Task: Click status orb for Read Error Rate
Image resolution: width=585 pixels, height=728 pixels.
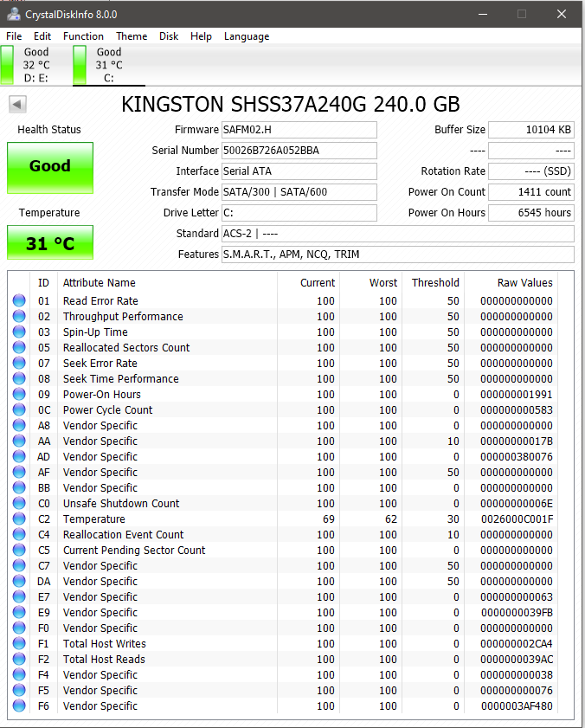Action: 19,300
